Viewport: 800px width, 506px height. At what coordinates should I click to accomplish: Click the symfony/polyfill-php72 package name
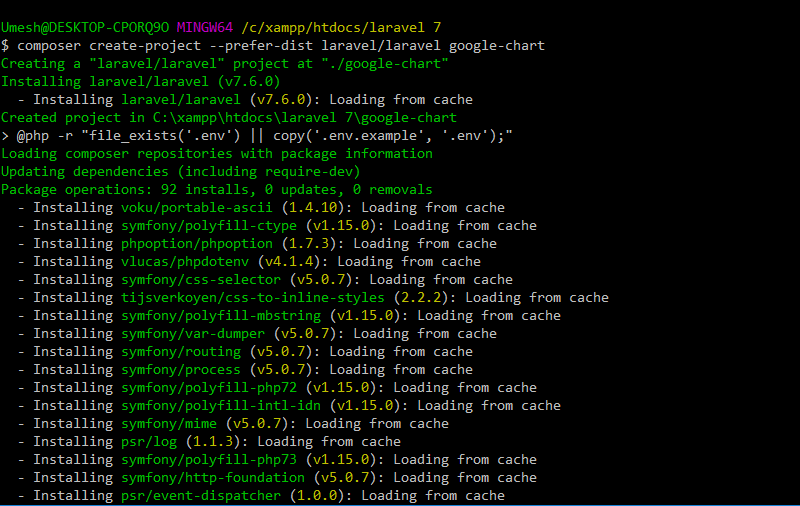(209, 388)
